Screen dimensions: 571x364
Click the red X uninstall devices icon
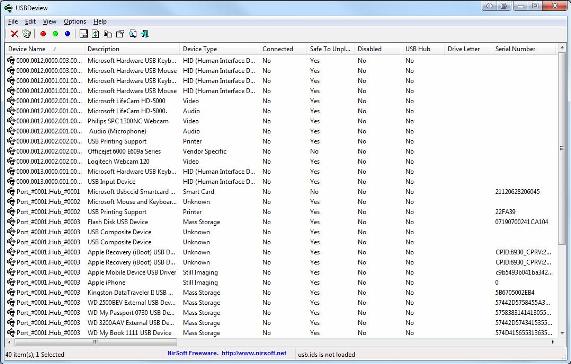click(14, 34)
